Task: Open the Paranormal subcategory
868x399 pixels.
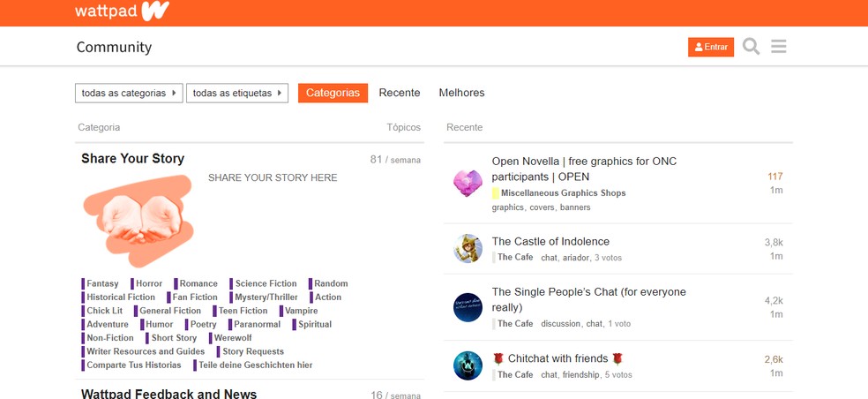Action: [x=257, y=324]
